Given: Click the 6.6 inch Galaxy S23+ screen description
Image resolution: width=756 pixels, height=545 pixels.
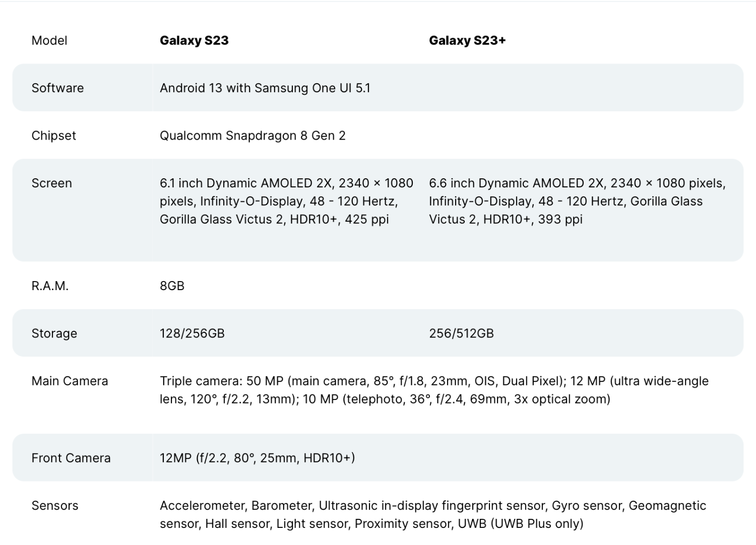Looking at the screenshot, I should 577,201.
